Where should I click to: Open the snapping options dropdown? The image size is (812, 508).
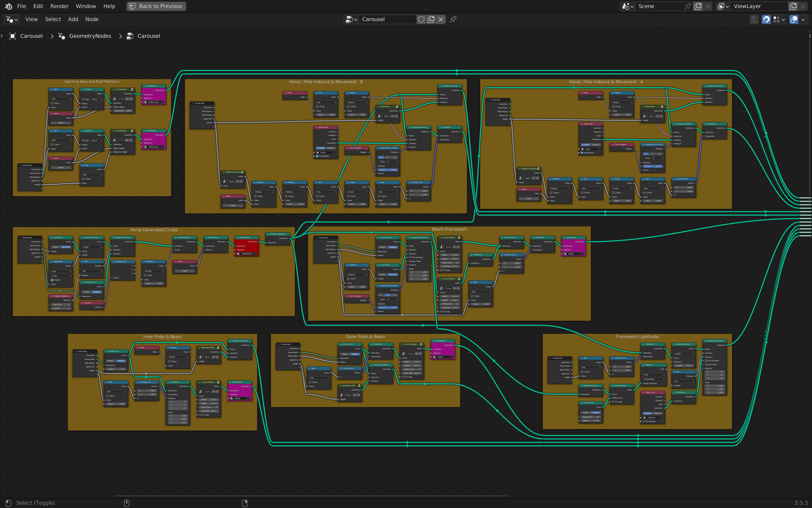pos(779,19)
